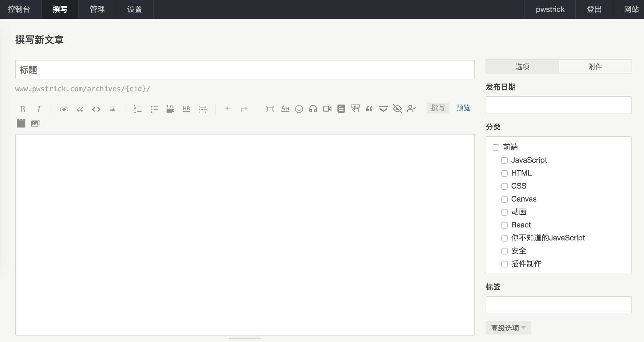The width and height of the screenshot is (644, 342).
Task: Insert hidden content with the crossed-eye icon
Action: coord(397,109)
